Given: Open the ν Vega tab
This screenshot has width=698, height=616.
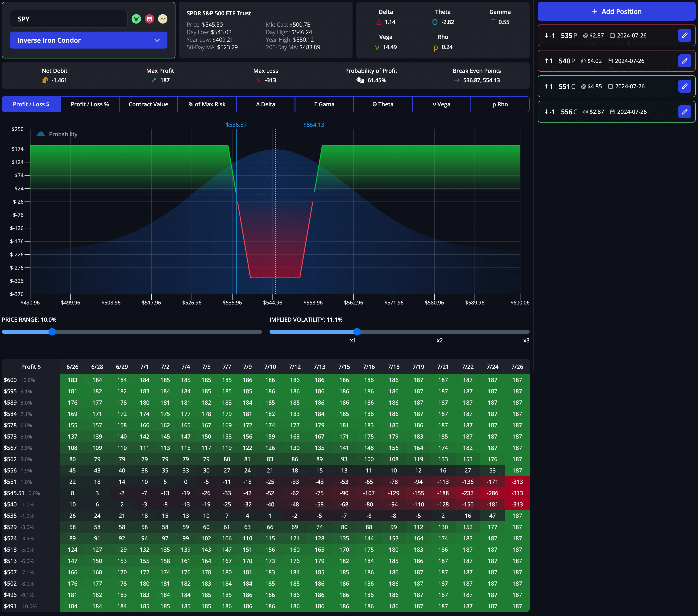Looking at the screenshot, I should tap(441, 104).
